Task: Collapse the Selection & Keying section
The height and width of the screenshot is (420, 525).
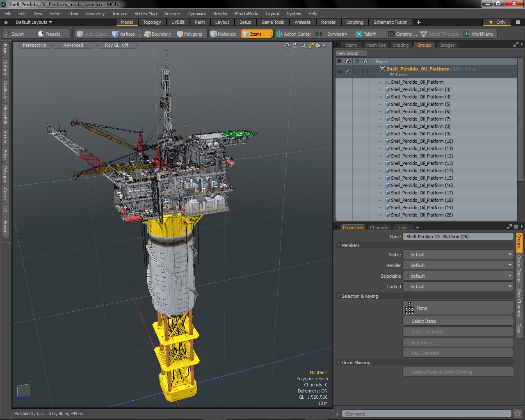Action: coord(339,296)
